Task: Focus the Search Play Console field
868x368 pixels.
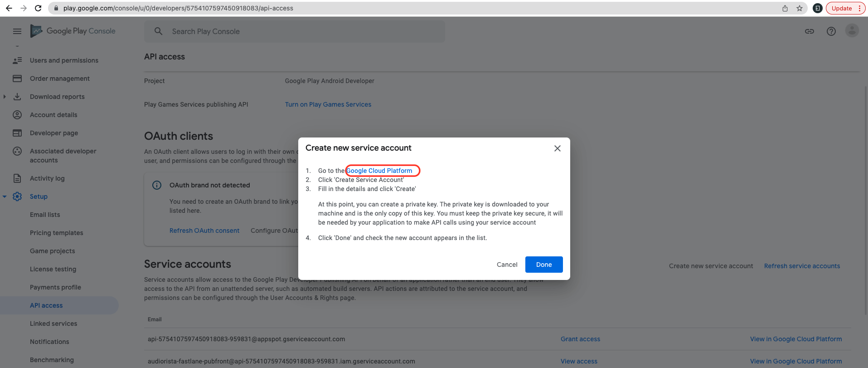Action: (x=295, y=31)
